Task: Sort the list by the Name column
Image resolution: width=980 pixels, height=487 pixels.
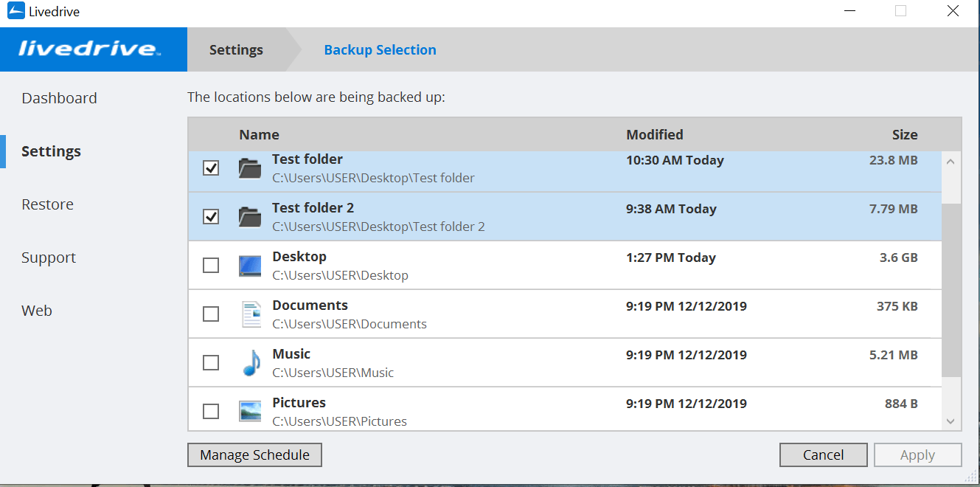Action: click(259, 134)
